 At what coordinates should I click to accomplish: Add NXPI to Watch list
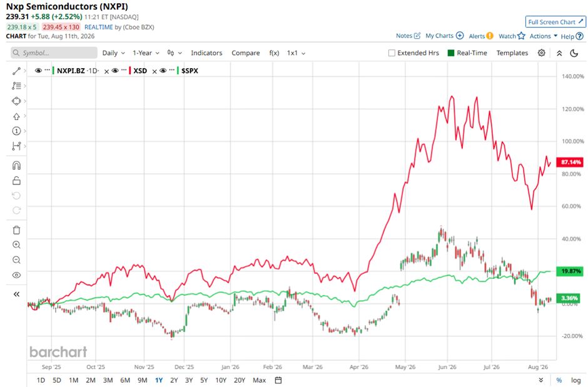tap(512, 36)
